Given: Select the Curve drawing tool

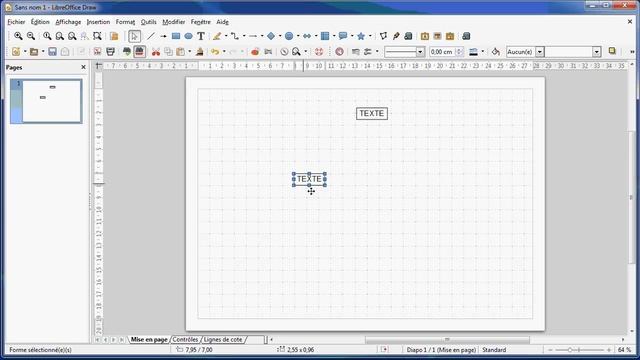Looking at the screenshot, I should [x=217, y=36].
